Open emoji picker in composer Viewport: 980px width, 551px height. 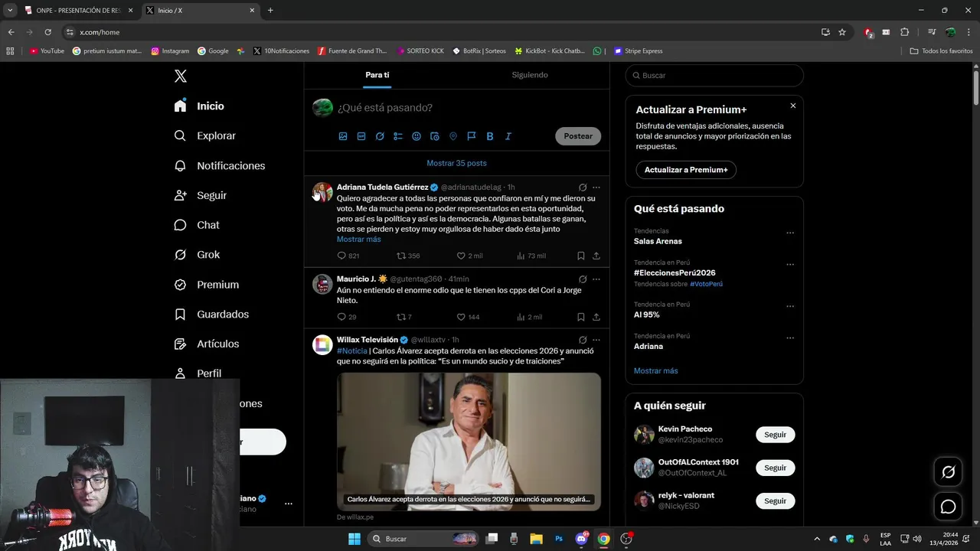416,136
